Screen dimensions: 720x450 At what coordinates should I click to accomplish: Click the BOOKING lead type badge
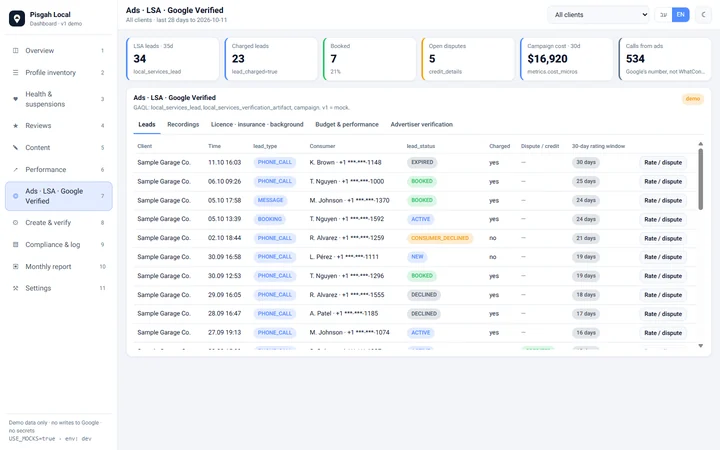coord(270,219)
